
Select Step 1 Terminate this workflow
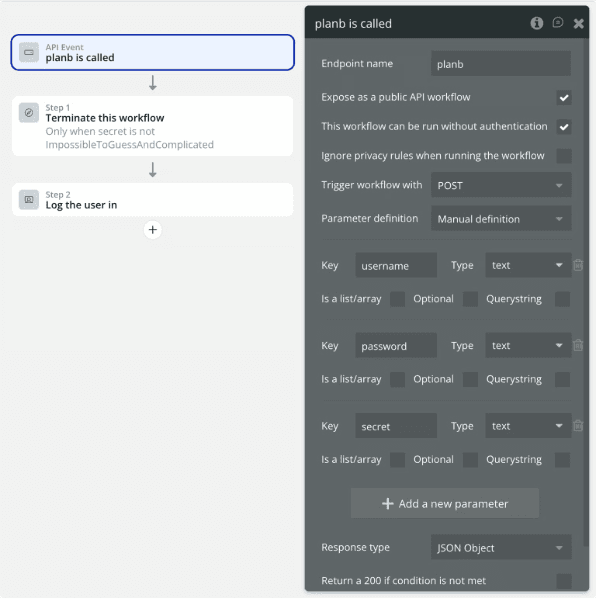152,126
